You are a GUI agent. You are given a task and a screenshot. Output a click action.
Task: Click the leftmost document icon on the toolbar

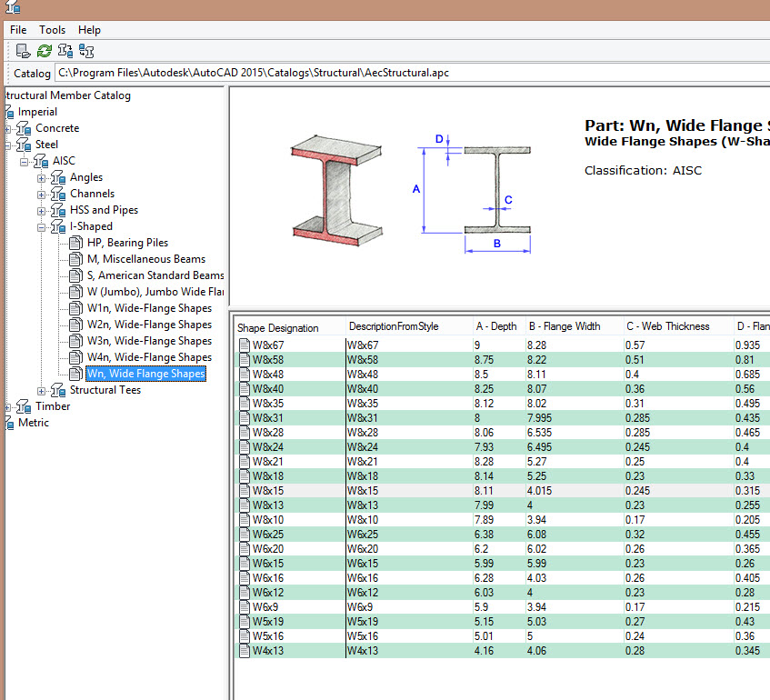click(23, 51)
